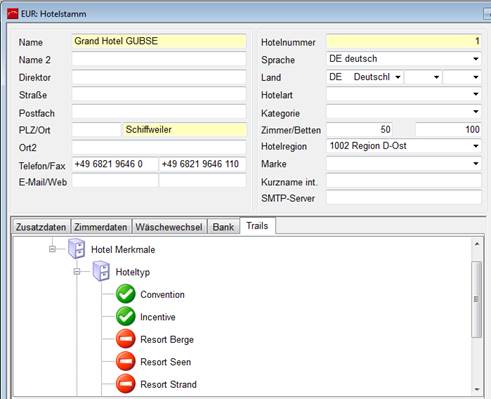Click the Betten count field showing 100
Image resolution: width=491 pixels, height=399 pixels.
point(448,129)
